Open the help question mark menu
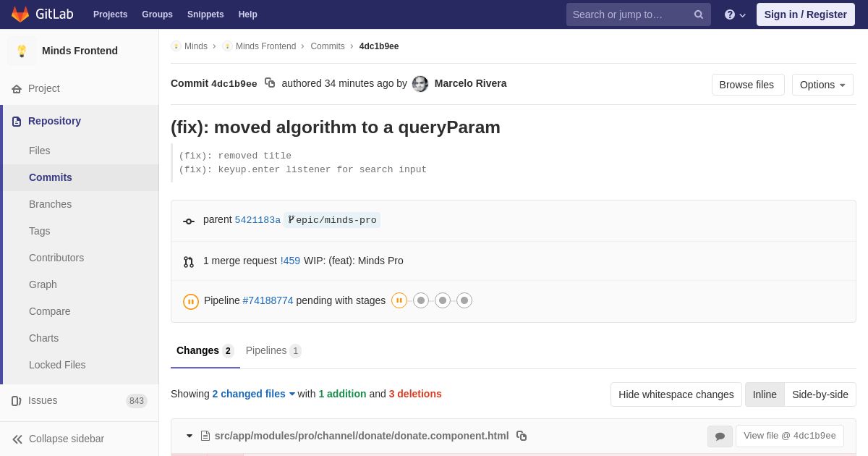 pyautogui.click(x=735, y=14)
